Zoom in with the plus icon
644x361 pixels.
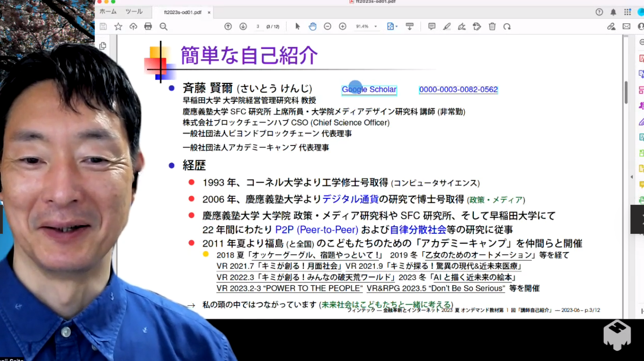(342, 27)
